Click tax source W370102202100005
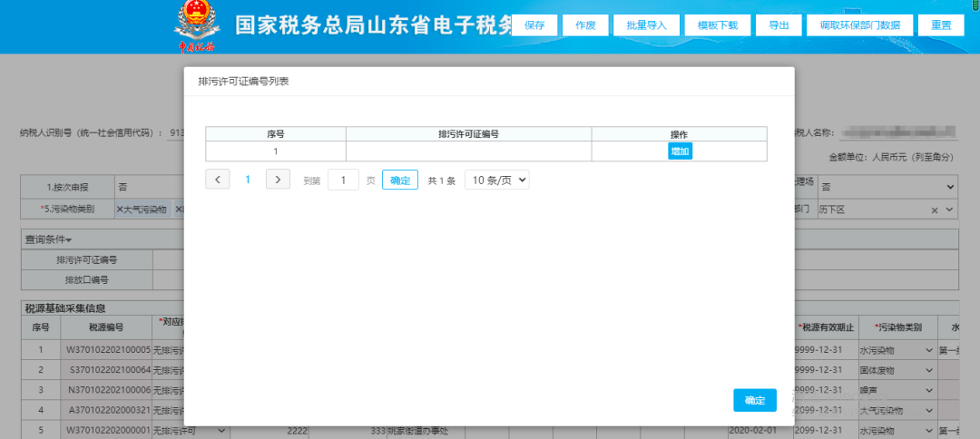Screen dimensions: 980x439 pos(108,350)
